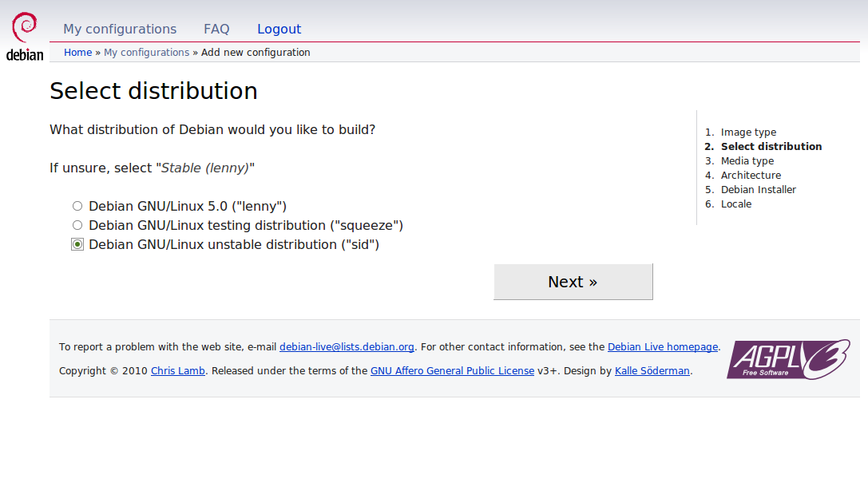The width and height of the screenshot is (868, 502).
Task: Select testing distribution squeeze radio button
Action: (77, 225)
